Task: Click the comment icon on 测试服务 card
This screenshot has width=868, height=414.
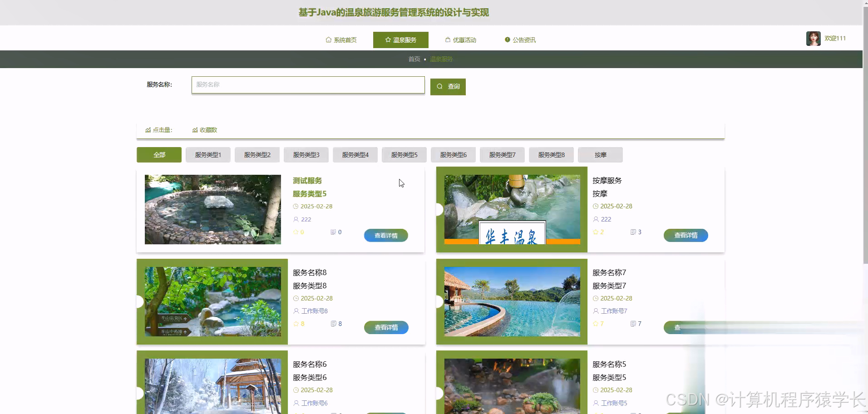Action: click(333, 232)
